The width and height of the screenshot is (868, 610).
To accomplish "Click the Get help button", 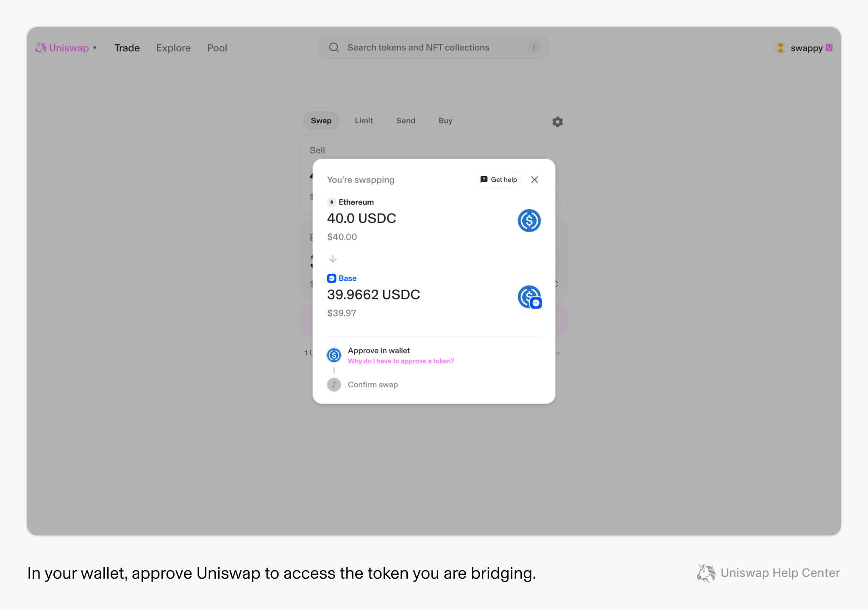I will pyautogui.click(x=498, y=180).
